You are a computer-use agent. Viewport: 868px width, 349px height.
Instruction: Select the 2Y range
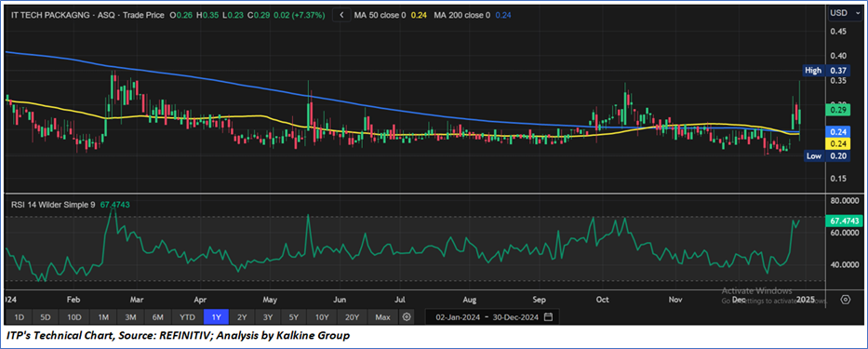pos(243,316)
